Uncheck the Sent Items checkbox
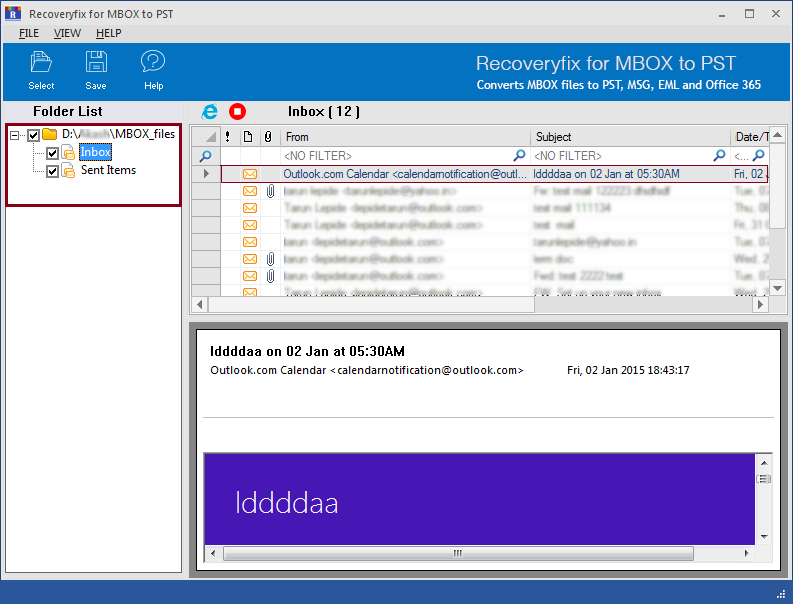The height and width of the screenshot is (604, 793). click(x=52, y=171)
